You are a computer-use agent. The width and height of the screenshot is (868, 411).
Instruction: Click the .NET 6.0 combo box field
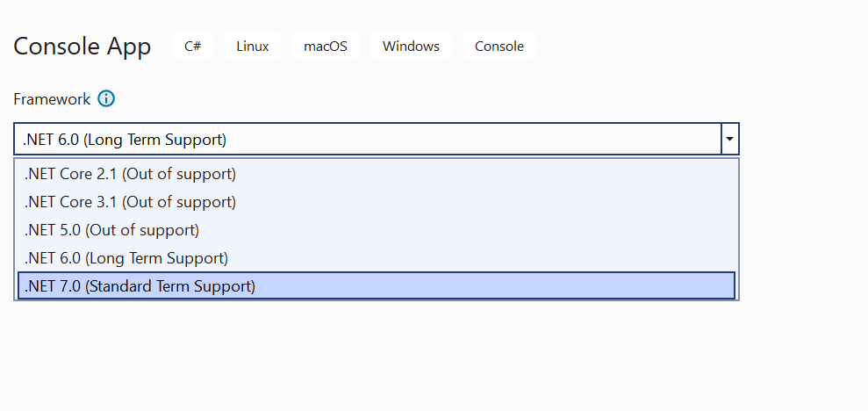(x=376, y=139)
